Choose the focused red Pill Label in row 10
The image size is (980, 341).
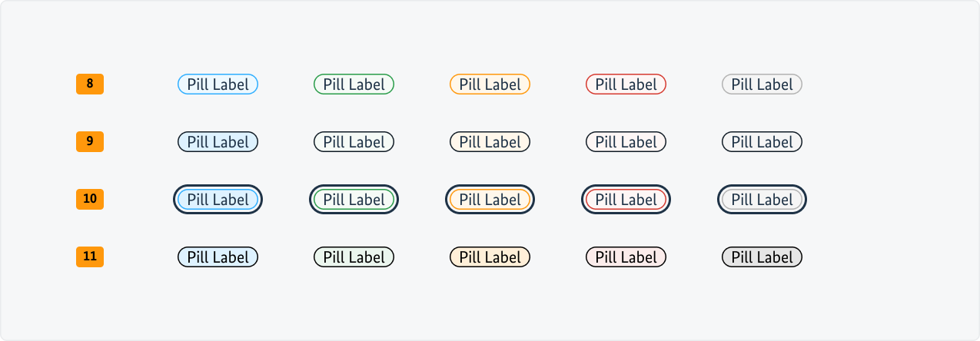point(626,200)
